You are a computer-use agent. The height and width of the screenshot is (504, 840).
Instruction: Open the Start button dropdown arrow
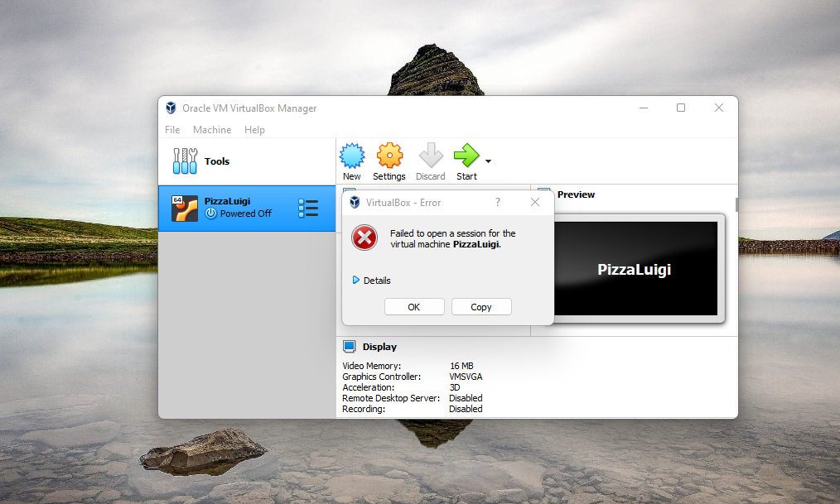tap(488, 161)
